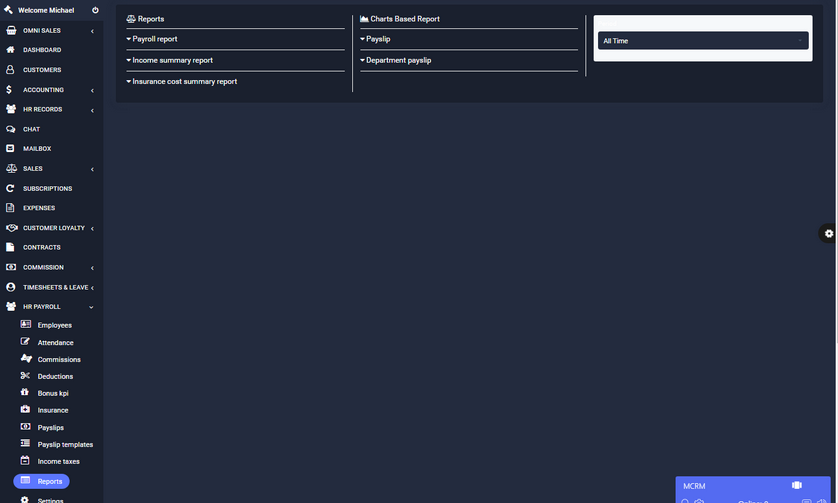Open the Employees payroll page
This screenshot has height=503, width=838.
(54, 325)
